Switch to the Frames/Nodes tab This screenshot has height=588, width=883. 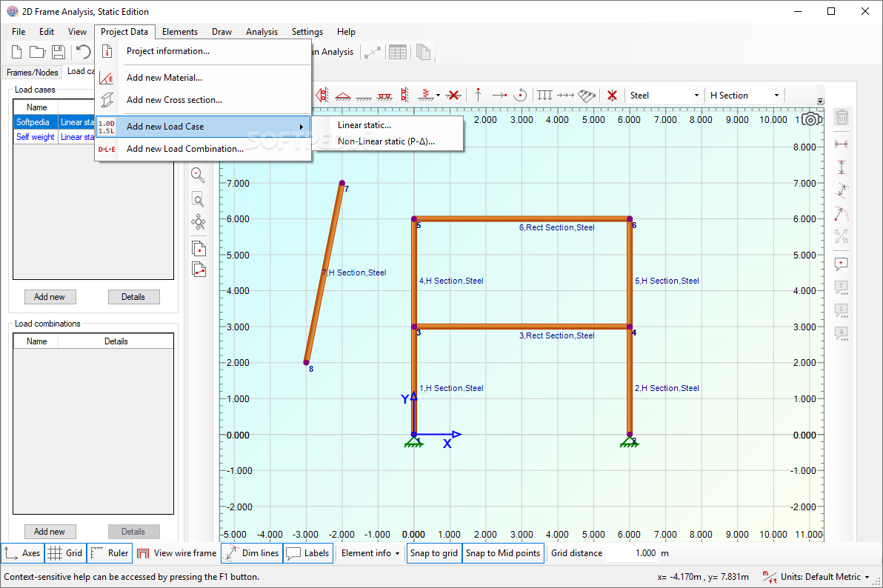(32, 72)
